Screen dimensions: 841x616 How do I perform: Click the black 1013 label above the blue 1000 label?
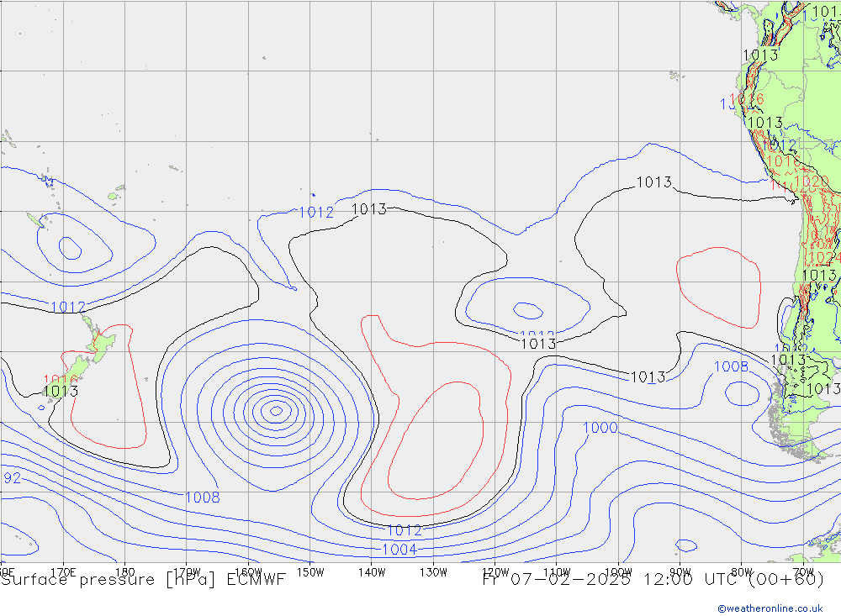[x=648, y=377]
